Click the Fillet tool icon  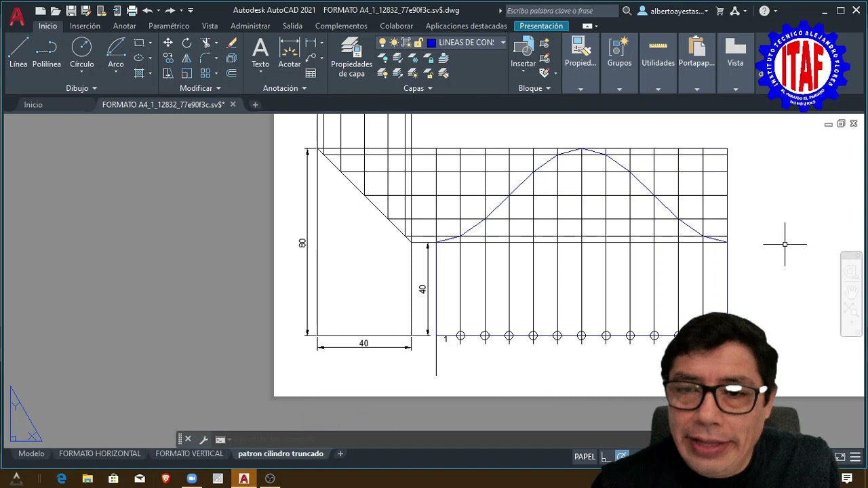pyautogui.click(x=206, y=58)
